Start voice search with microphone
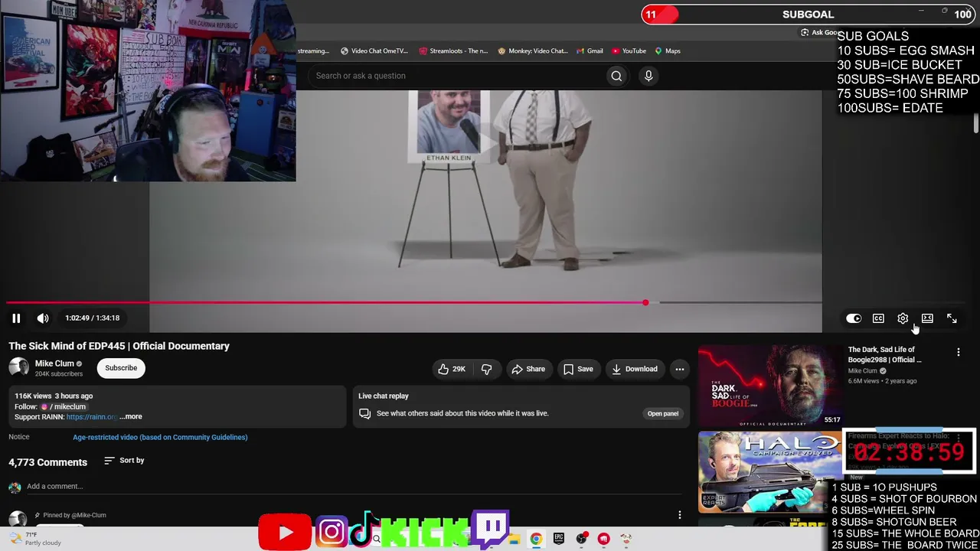The height and width of the screenshot is (551, 980). 648,76
